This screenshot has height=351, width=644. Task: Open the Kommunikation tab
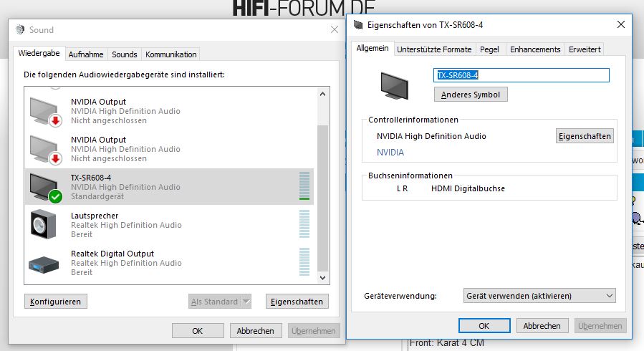pyautogui.click(x=171, y=54)
